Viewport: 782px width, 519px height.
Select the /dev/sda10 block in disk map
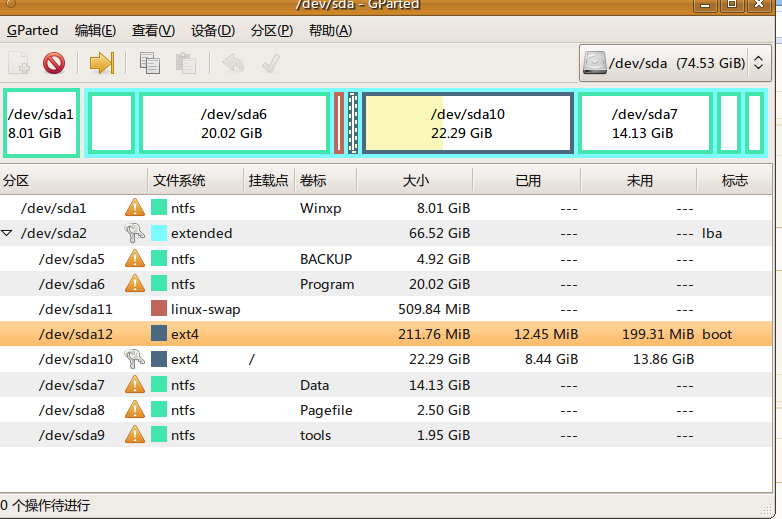(468, 123)
